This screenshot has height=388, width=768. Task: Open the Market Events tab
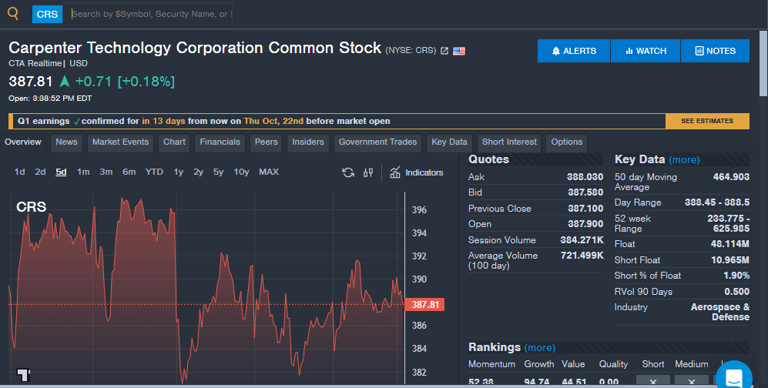point(120,142)
